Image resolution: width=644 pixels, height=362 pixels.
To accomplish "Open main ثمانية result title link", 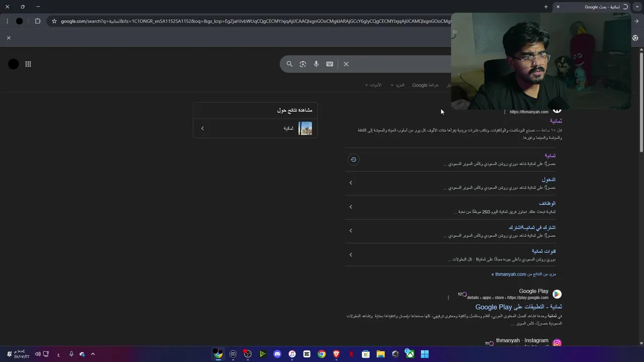I will pos(556,121).
